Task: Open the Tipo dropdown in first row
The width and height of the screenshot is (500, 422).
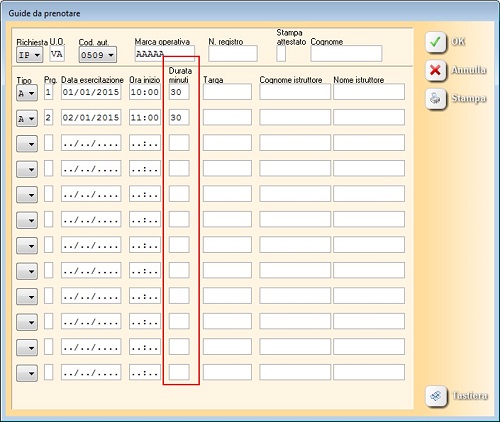Action: (x=27, y=93)
